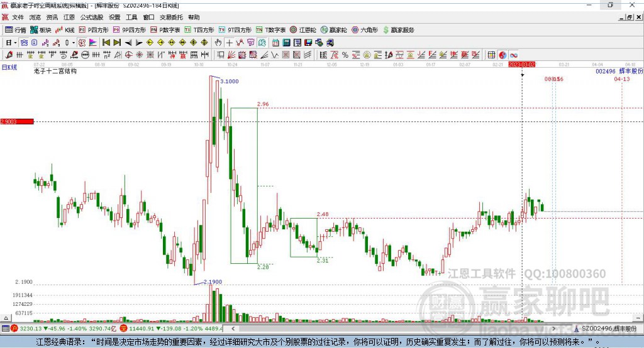Viewport: 644px width, 348px height.
Task: Open the 帮助 menu
Action: pos(194,17)
